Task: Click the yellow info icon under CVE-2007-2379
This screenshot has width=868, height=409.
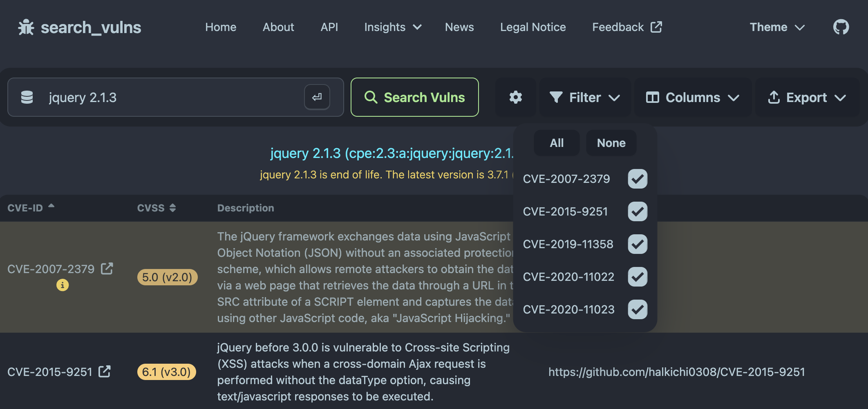Action: 63,285
